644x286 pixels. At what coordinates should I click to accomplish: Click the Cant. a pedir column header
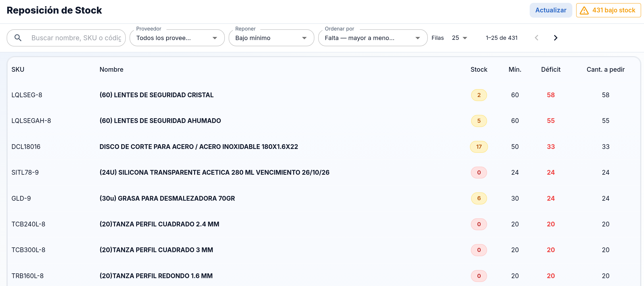[605, 69]
